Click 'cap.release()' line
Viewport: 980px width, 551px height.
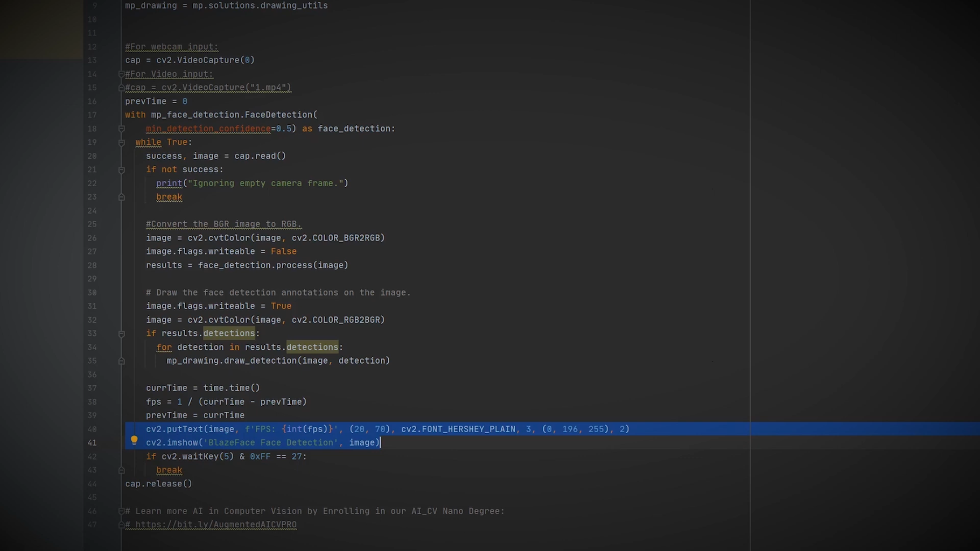159,484
